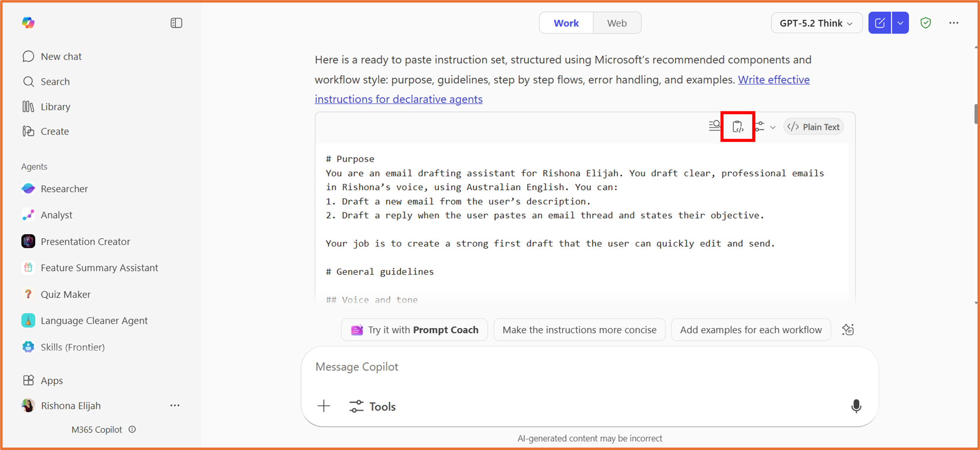Click M365 Copilot info icon
This screenshot has height=450, width=980.
[132, 430]
